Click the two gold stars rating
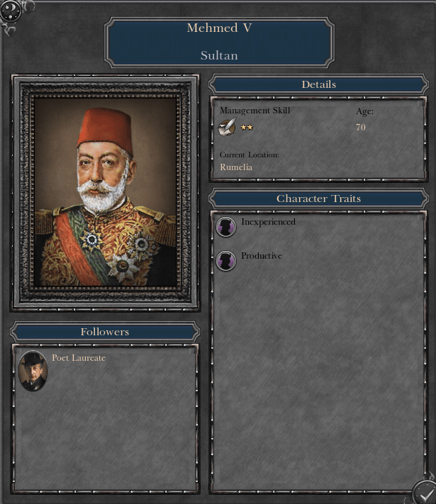This screenshot has width=436, height=504. point(247,128)
